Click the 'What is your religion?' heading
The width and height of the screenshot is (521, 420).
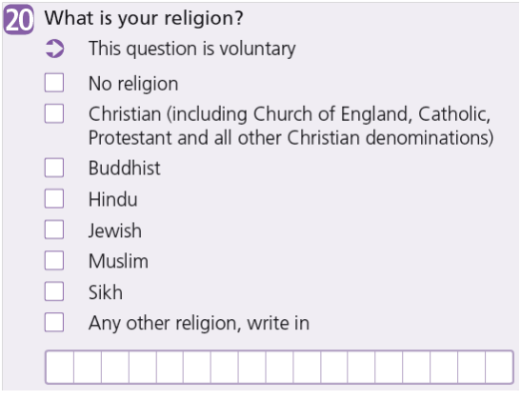click(x=144, y=18)
